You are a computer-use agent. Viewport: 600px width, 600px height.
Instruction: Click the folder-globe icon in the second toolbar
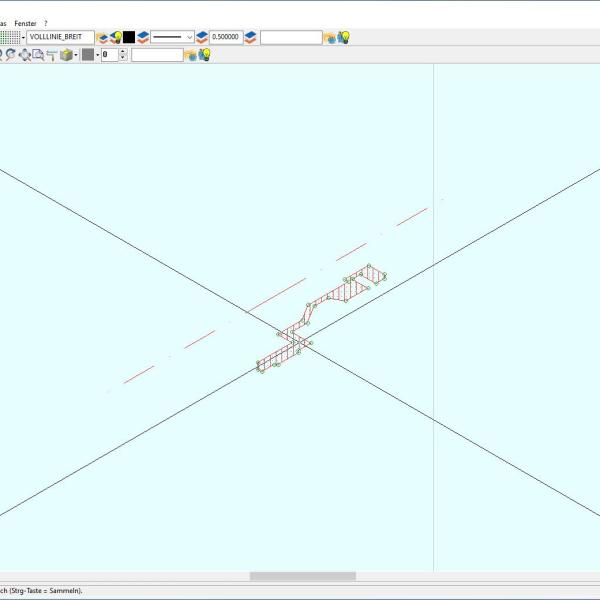point(190,55)
